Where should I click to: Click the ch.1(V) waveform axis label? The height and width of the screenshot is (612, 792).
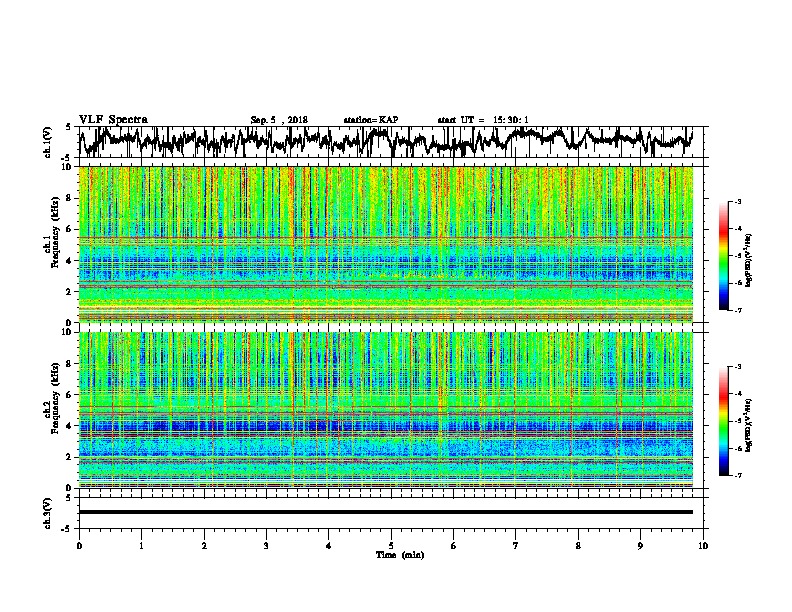tap(47, 142)
